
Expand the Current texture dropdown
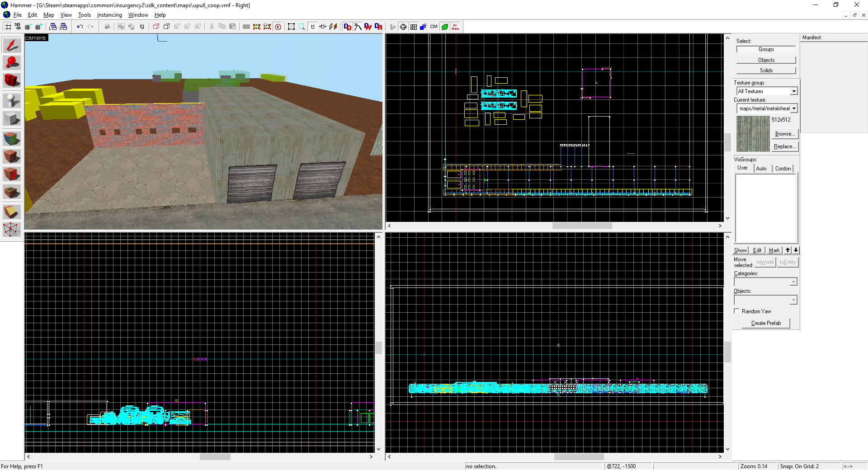[794, 108]
